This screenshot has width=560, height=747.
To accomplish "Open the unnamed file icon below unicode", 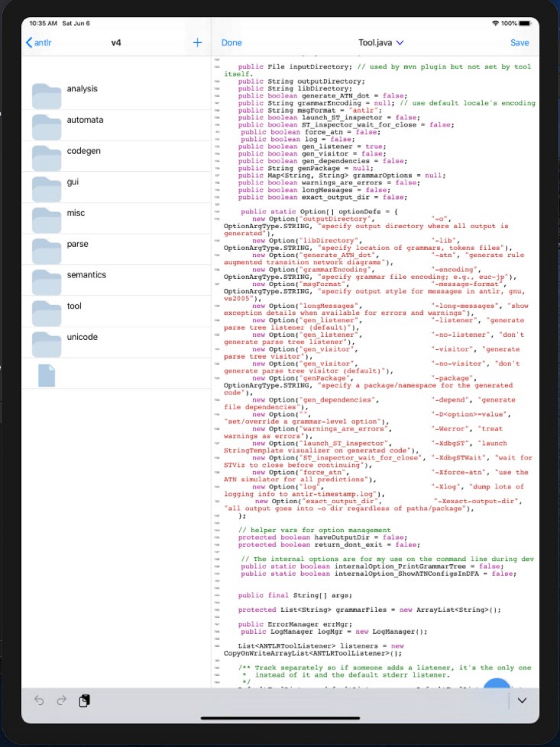I will pyautogui.click(x=46, y=375).
